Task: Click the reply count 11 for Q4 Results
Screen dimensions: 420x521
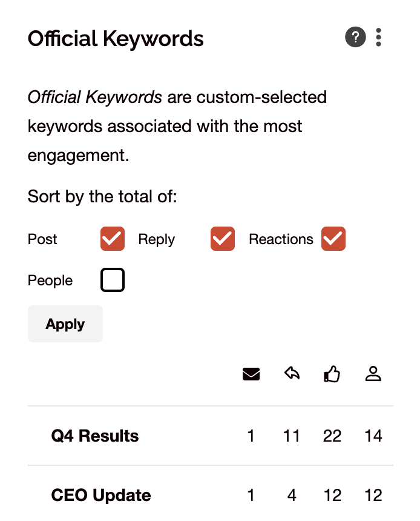Action: pyautogui.click(x=292, y=436)
